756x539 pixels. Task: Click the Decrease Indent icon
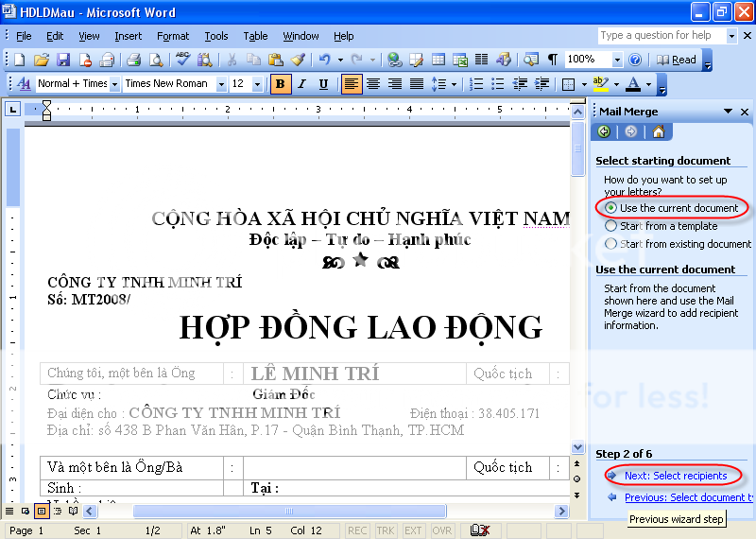[520, 84]
